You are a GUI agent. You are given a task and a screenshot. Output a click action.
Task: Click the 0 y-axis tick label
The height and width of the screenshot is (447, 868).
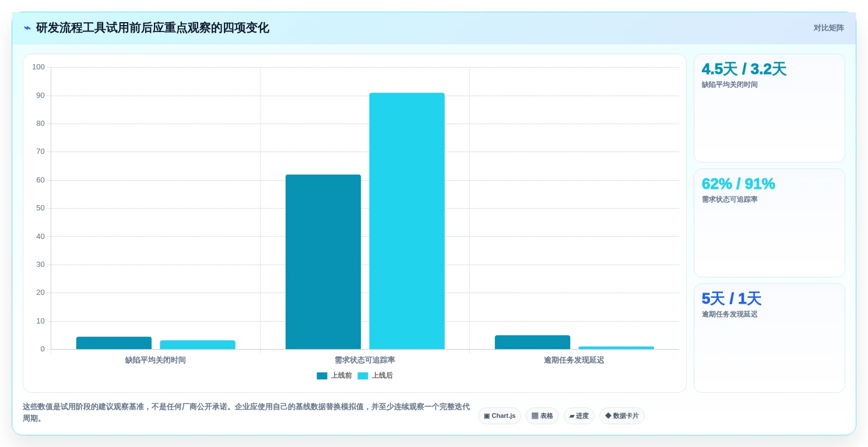tap(43, 349)
